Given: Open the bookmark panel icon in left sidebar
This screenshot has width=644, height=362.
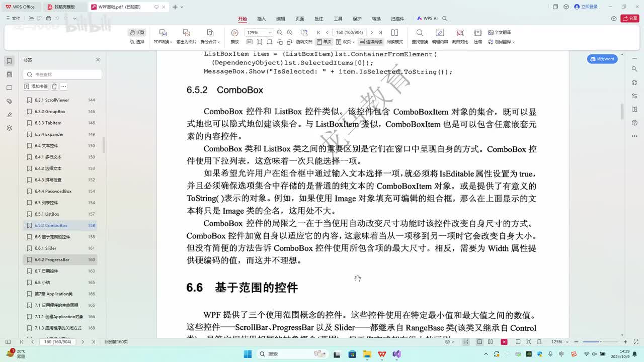Looking at the screenshot, I should pyautogui.click(x=9, y=61).
